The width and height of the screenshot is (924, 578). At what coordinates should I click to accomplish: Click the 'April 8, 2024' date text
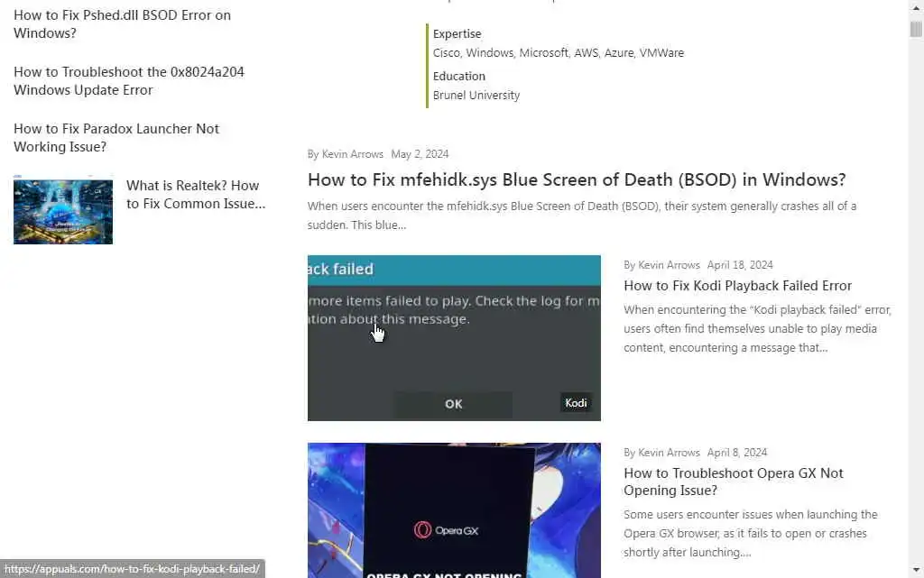(x=736, y=453)
